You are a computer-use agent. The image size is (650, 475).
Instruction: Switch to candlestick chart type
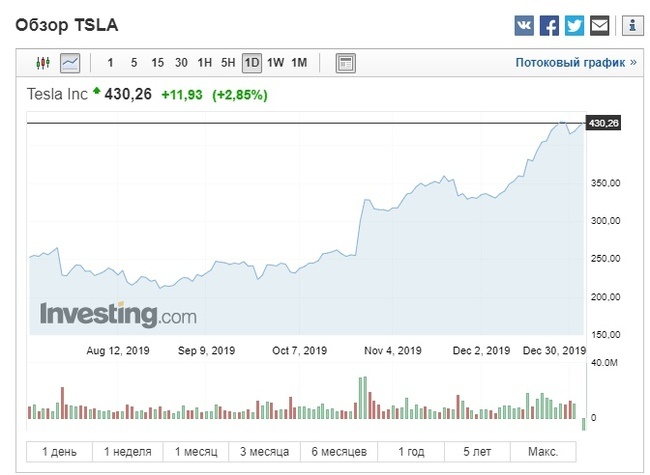(x=42, y=63)
